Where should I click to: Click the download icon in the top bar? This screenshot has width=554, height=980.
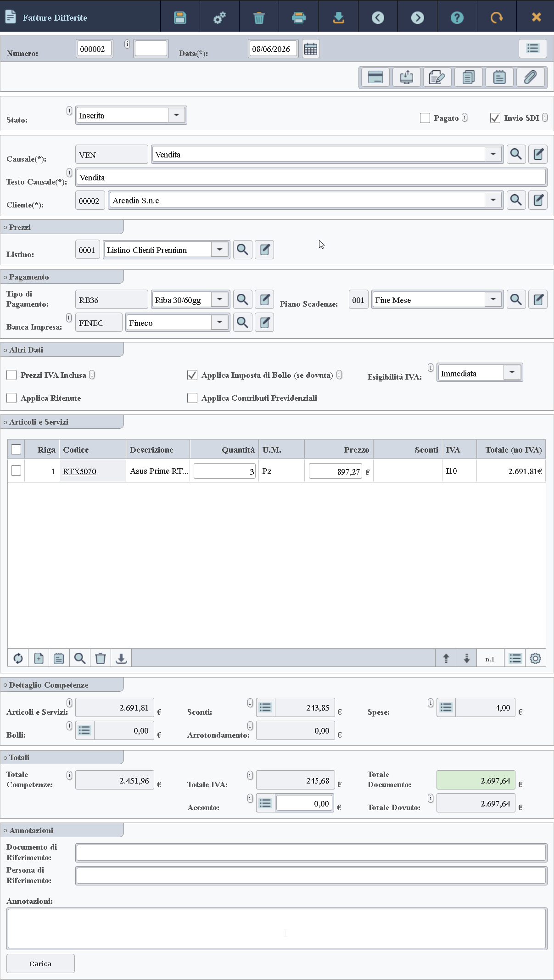click(338, 17)
